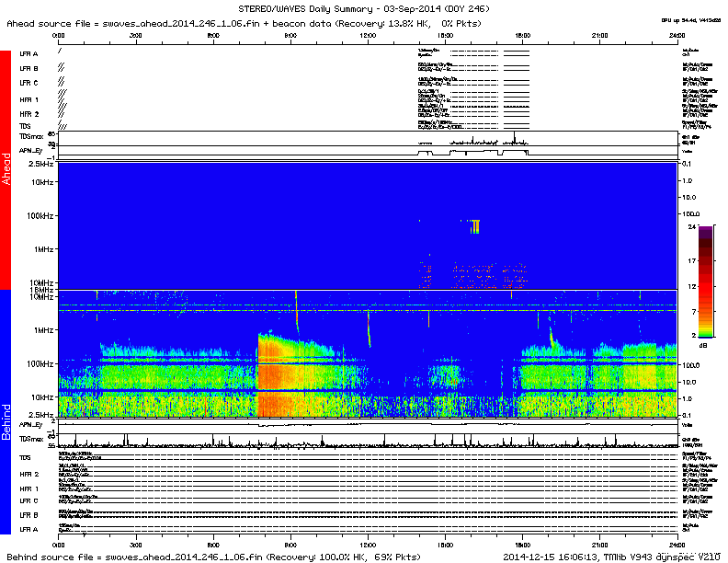Select the LFR C label in Behind panel

tap(28, 500)
